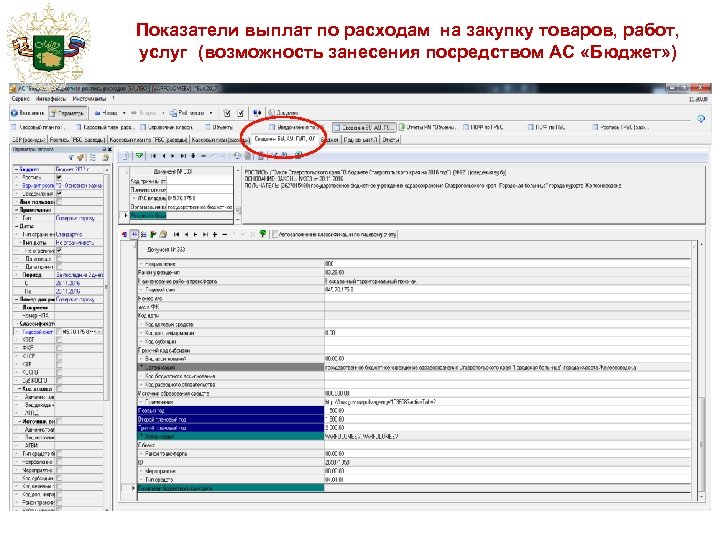This screenshot has height=540, width=720.
Task: Go to last record in detail grid toolbar
Action: 205,235
